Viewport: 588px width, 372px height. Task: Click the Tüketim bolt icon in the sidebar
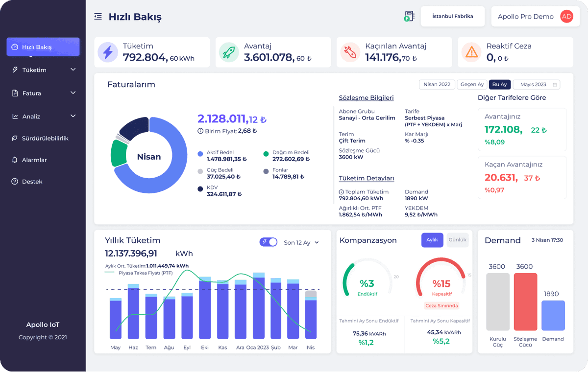(15, 70)
